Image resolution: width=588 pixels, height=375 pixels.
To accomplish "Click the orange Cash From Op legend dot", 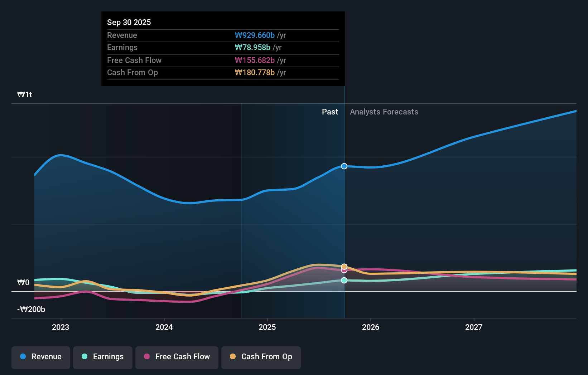I will coord(233,357).
